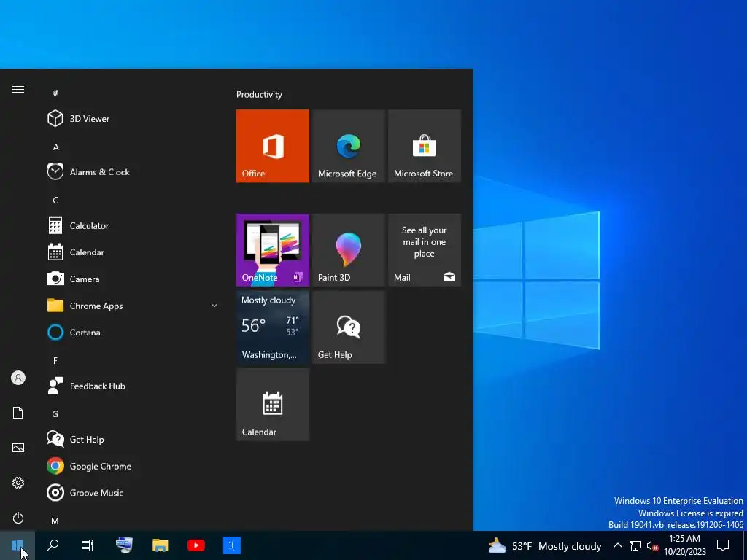
Task: Click the A letter header
Action: [x=55, y=147]
